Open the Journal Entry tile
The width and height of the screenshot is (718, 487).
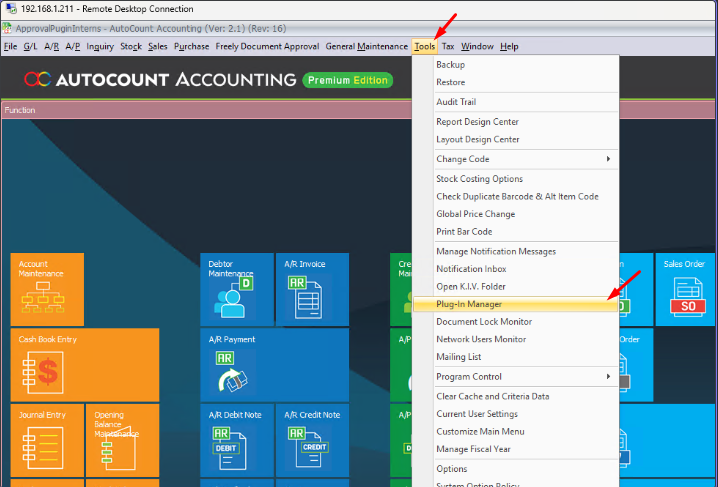point(47,440)
